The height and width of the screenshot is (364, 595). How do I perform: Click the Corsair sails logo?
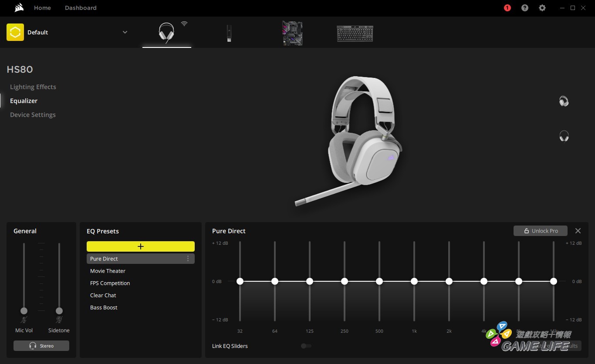(x=19, y=8)
